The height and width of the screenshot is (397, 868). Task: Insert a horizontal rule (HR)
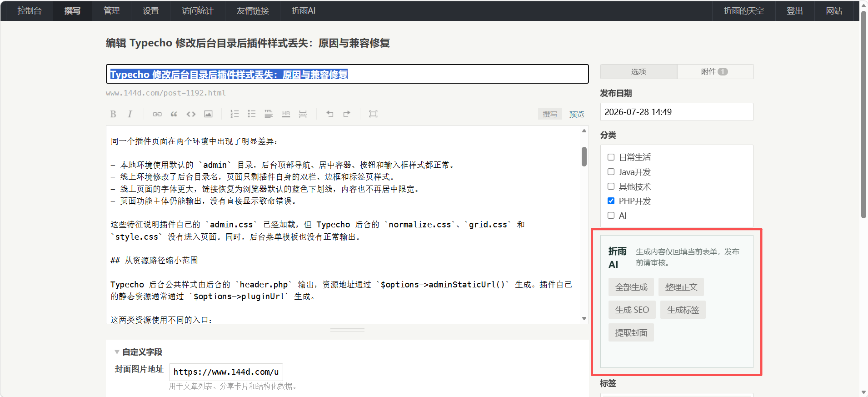[x=286, y=114]
